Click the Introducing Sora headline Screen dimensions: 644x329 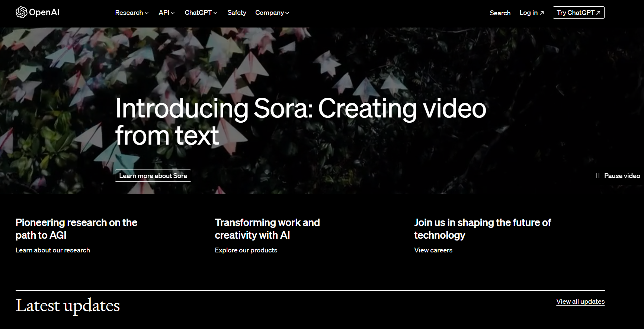tap(301, 122)
